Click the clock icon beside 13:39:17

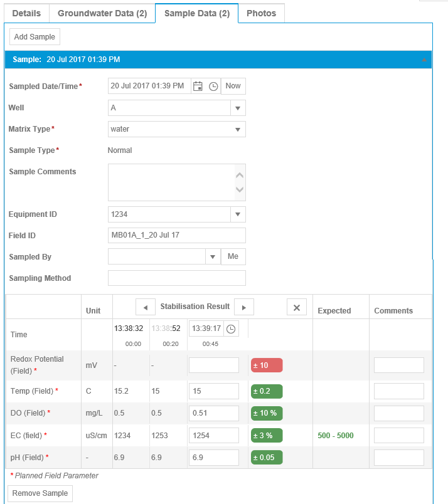pos(231,329)
